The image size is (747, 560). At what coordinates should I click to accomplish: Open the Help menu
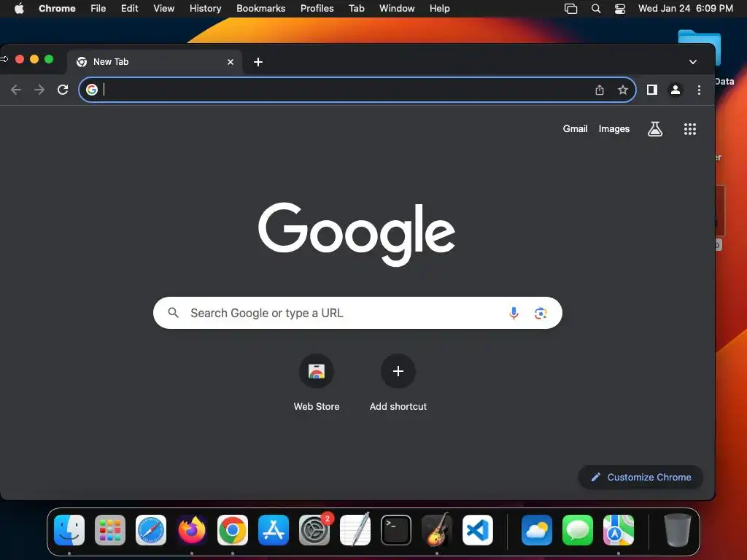[x=439, y=8]
